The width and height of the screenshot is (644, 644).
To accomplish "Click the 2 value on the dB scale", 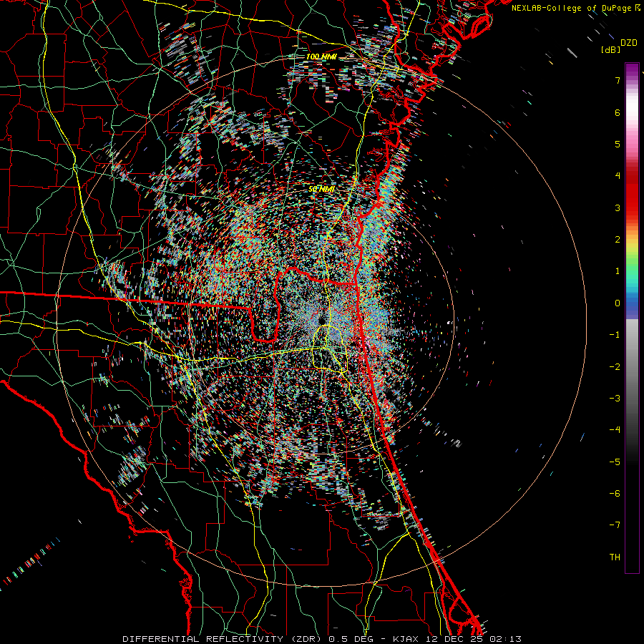I will click(x=618, y=240).
